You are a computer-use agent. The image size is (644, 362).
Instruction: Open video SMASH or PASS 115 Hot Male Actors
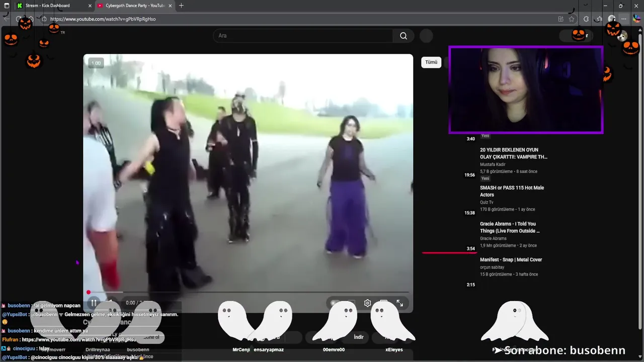[x=512, y=191]
